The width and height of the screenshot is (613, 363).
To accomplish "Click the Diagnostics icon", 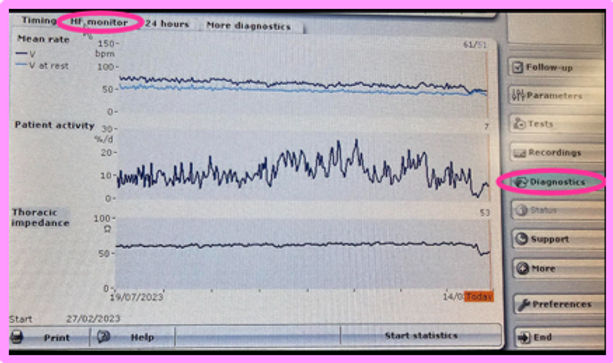I will click(521, 182).
